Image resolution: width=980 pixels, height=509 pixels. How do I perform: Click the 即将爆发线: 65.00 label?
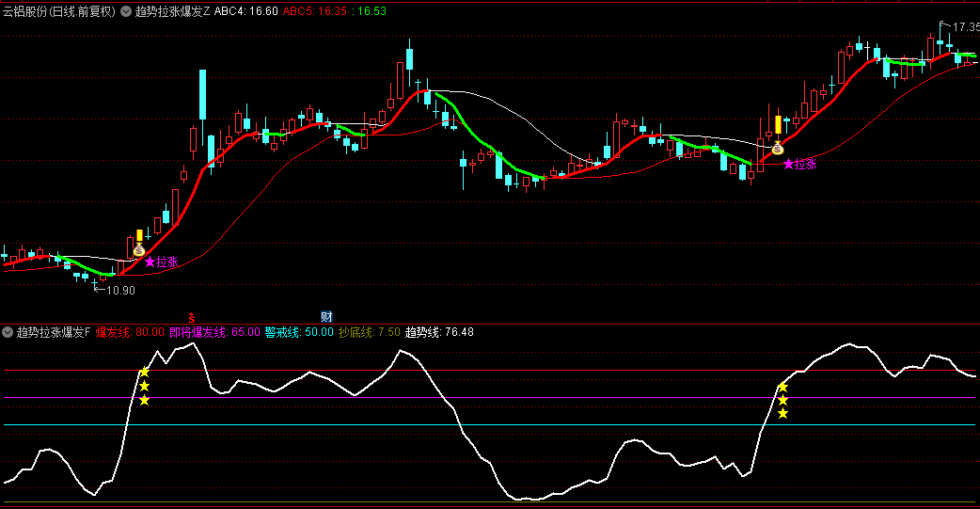point(215,332)
